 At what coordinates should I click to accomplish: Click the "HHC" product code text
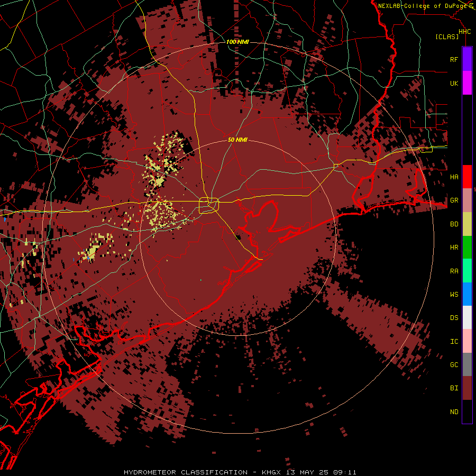point(464,32)
